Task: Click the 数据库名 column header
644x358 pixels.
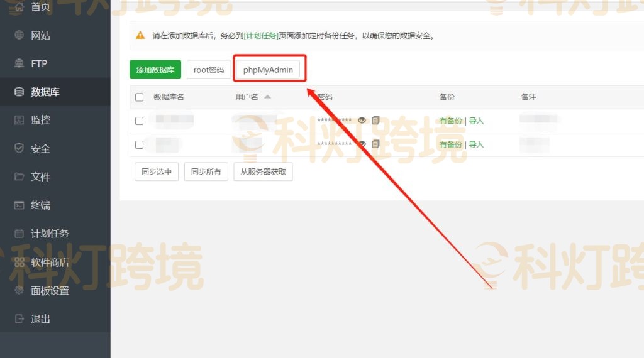Action: coord(169,97)
